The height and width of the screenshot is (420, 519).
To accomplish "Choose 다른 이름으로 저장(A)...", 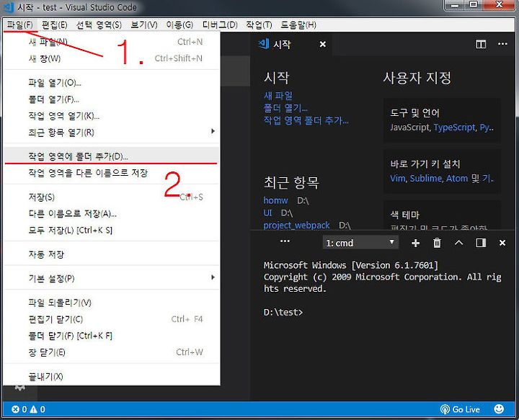I will click(112, 214).
